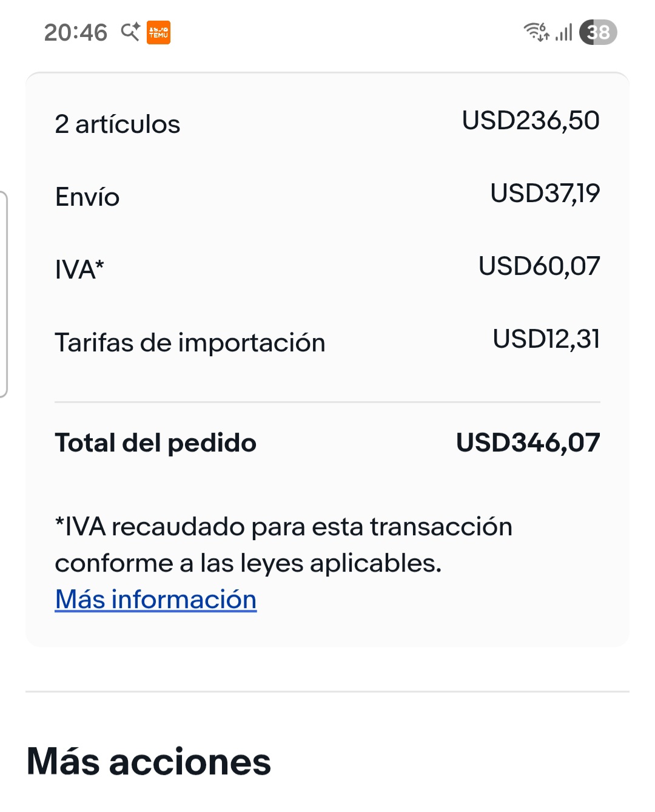The width and height of the screenshot is (655, 812).
Task: Tap the Temu notification icon
Action: tap(158, 33)
